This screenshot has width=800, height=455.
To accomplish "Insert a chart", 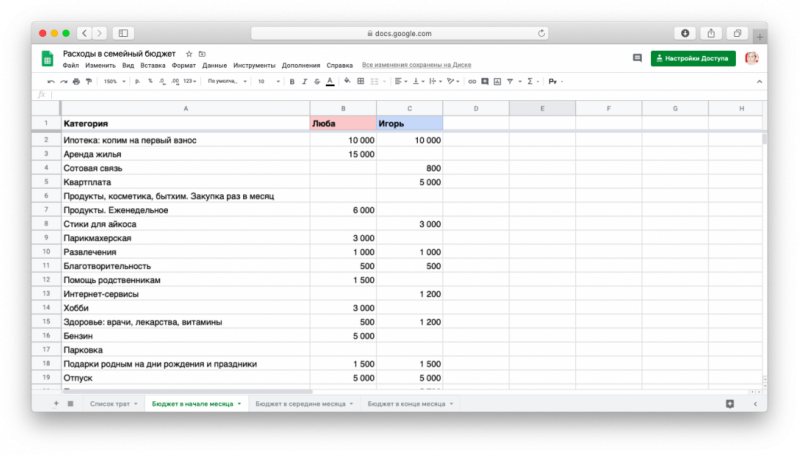I will [497, 82].
